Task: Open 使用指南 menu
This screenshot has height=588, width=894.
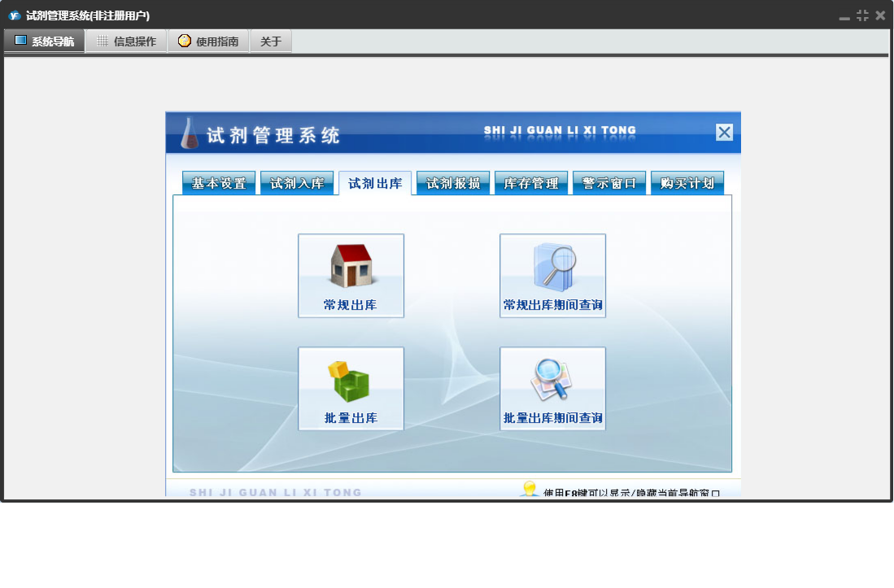Action: click(209, 41)
